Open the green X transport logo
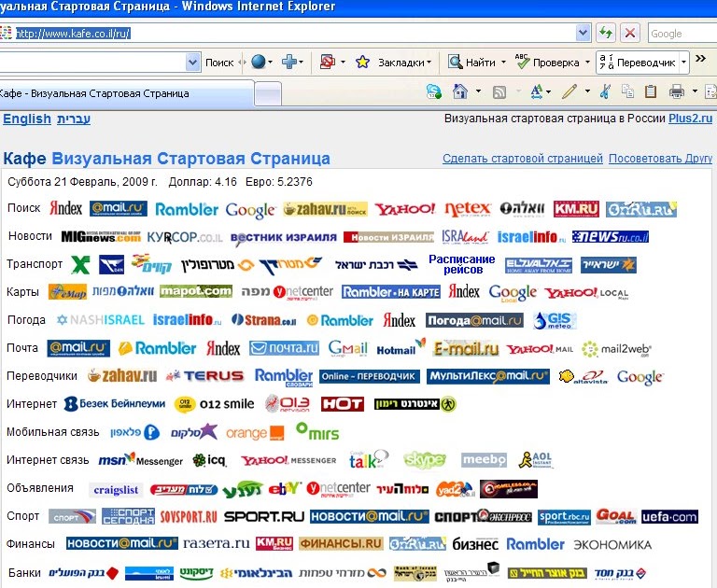Viewport: 717px width, 588px height. [80, 264]
